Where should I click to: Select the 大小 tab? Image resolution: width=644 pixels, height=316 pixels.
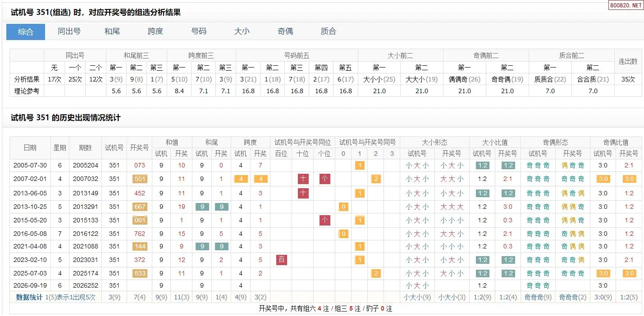click(242, 32)
